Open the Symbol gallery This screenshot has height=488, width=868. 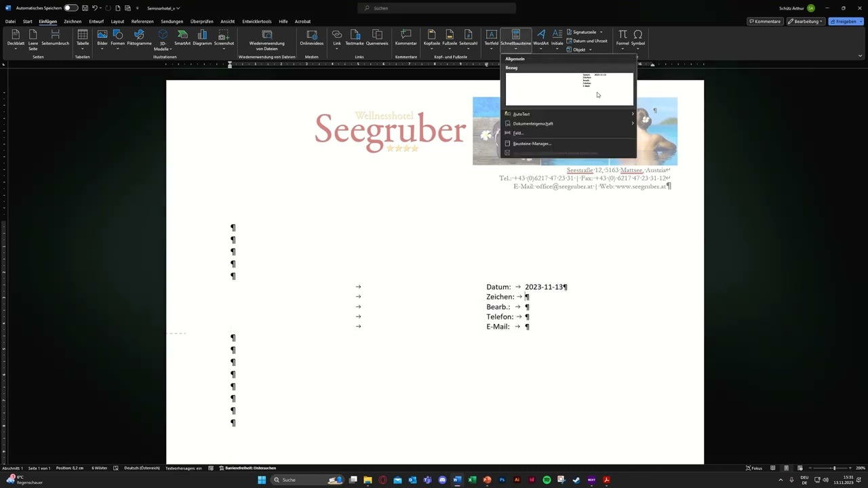point(638,38)
